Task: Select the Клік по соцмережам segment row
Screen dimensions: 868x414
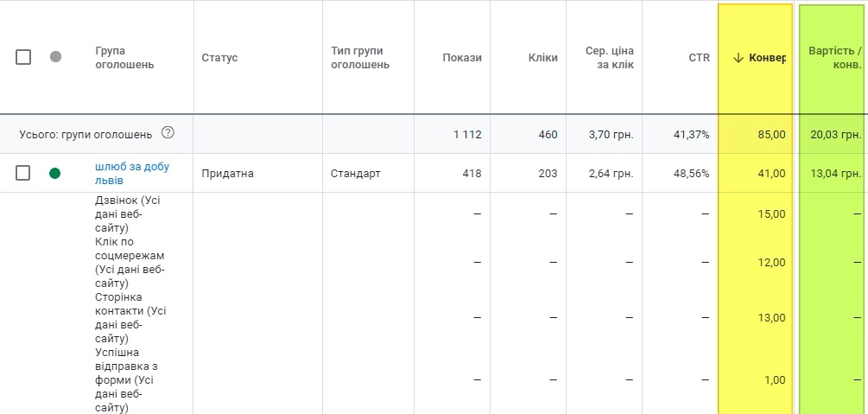Action: 130,262
